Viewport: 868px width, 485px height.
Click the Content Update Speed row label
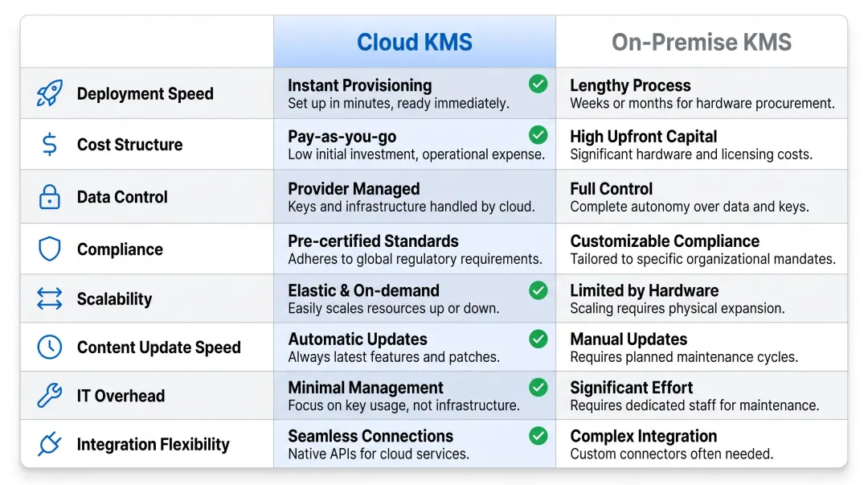coord(159,347)
